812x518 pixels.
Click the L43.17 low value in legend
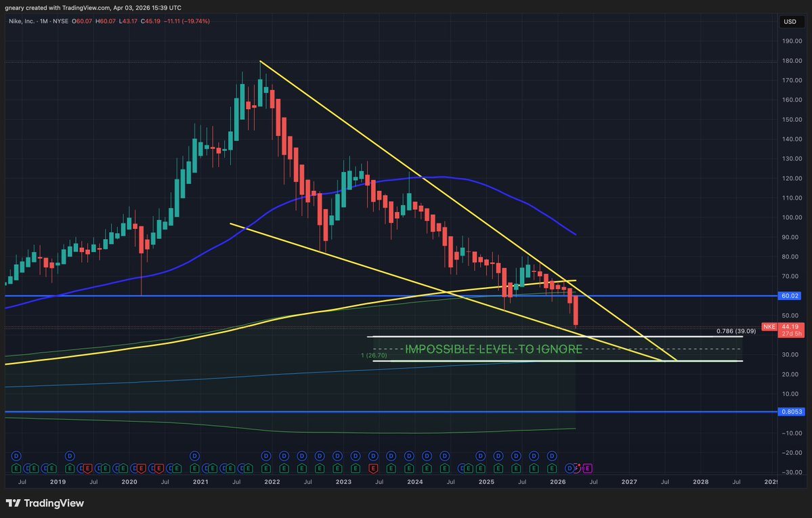tap(128, 21)
